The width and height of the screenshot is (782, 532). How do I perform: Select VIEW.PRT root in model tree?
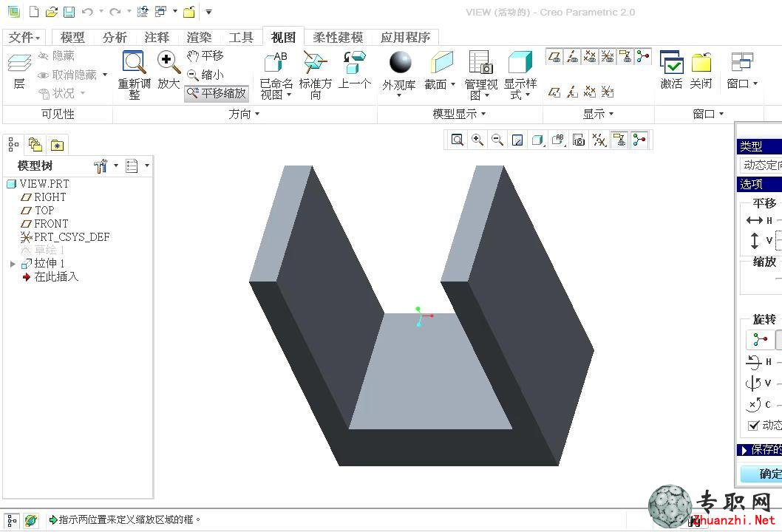click(38, 184)
